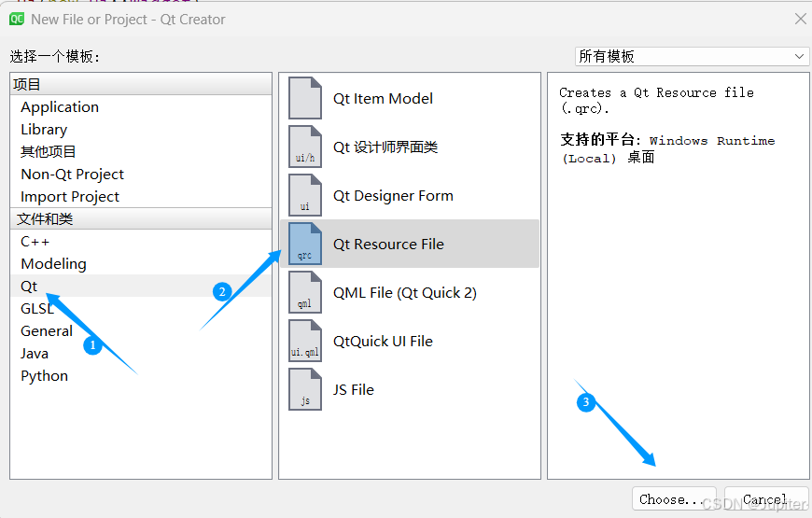
Task: Click the Cancel button
Action: pos(766,499)
